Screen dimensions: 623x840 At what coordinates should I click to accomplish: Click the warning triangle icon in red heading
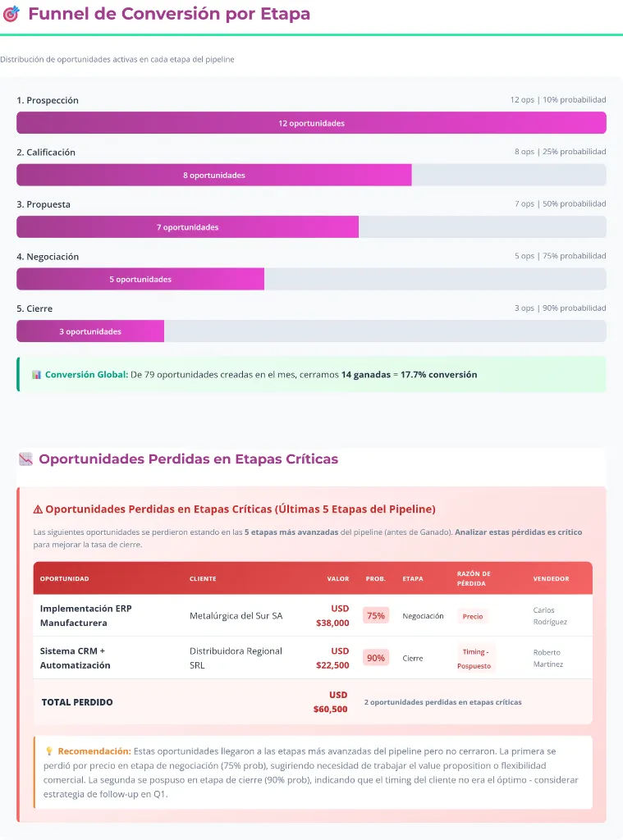[x=38, y=509]
